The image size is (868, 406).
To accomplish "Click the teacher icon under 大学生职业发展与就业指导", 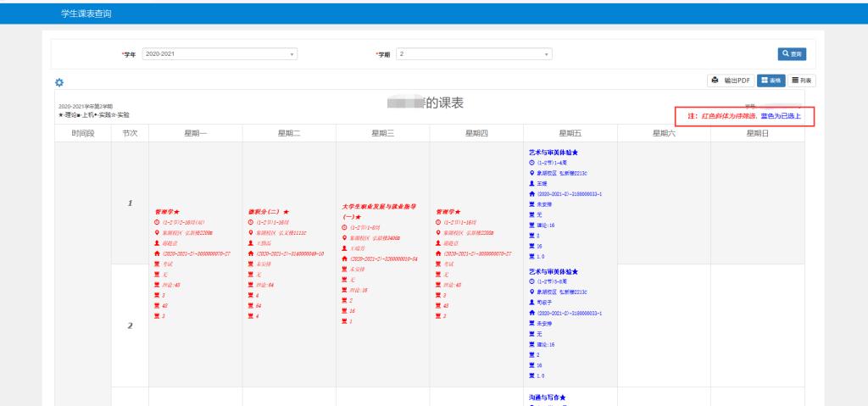I will point(342,247).
